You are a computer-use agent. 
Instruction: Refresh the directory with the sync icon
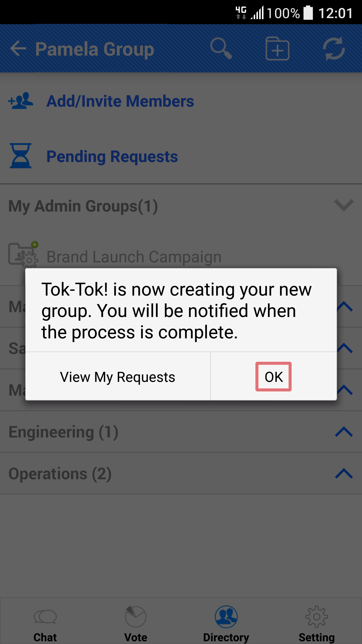(334, 49)
